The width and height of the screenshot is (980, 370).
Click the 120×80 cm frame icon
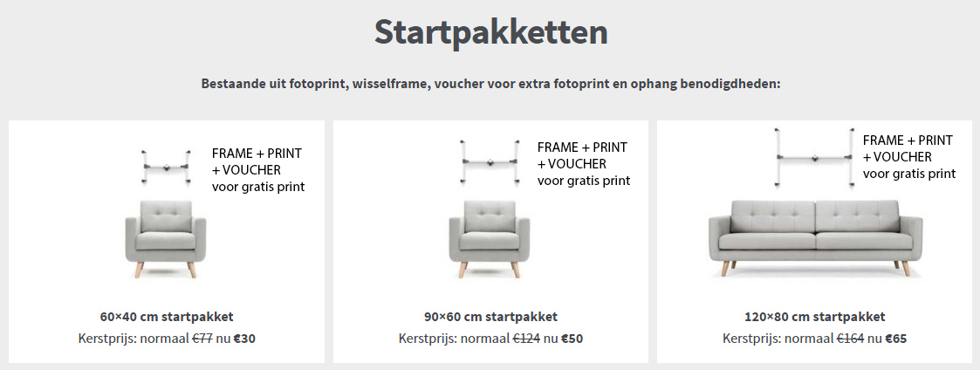click(814, 157)
